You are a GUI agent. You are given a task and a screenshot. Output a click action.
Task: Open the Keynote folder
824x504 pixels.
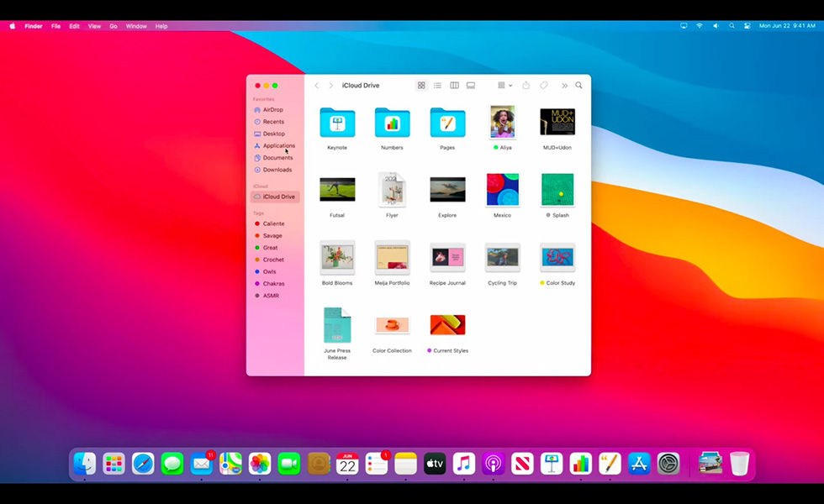coord(337,123)
